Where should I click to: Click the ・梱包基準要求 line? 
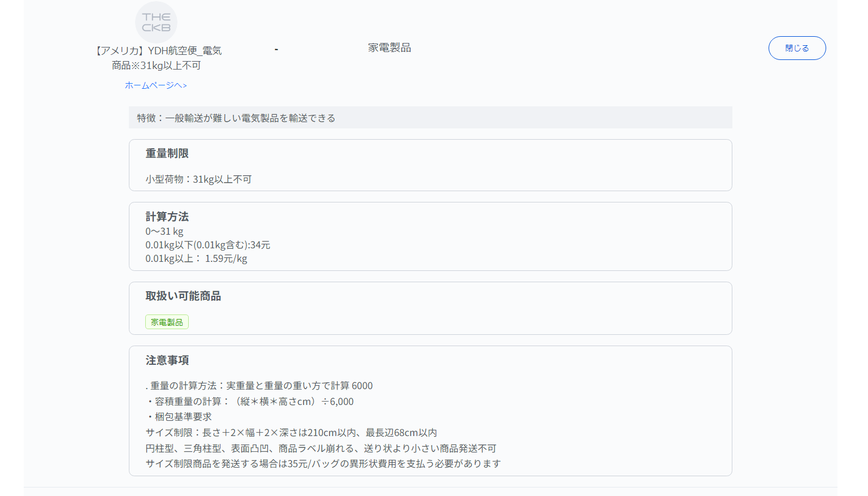point(179,417)
